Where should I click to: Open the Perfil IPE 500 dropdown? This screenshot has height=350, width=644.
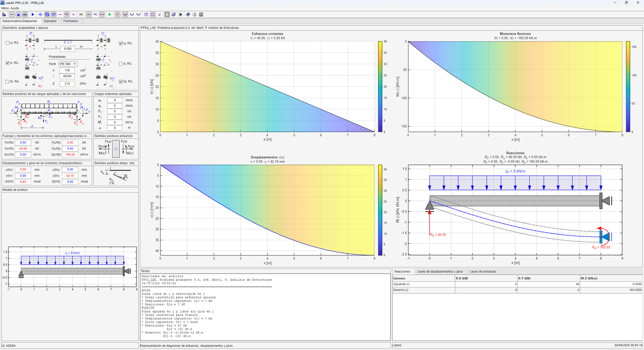[68, 64]
